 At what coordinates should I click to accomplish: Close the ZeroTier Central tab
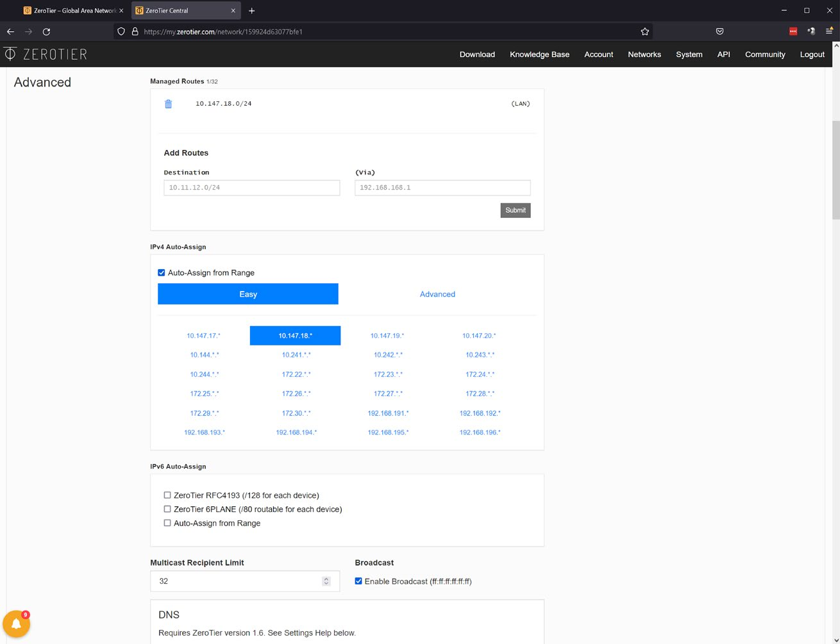point(233,11)
